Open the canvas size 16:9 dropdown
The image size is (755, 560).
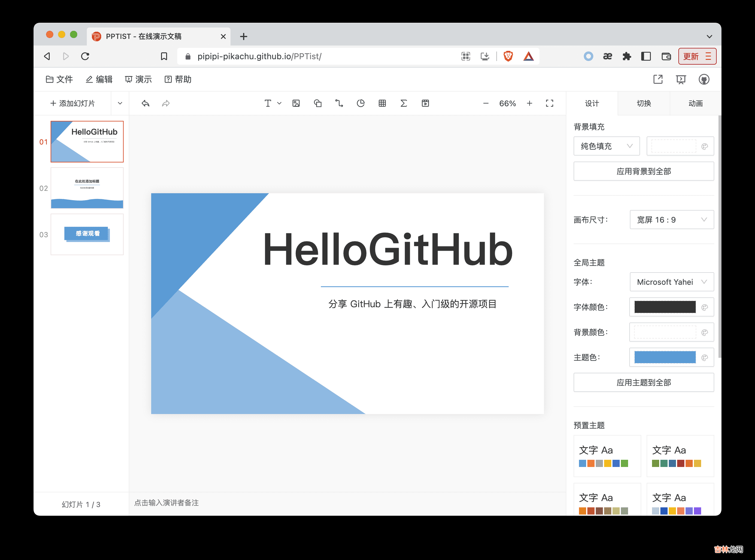[x=671, y=220]
